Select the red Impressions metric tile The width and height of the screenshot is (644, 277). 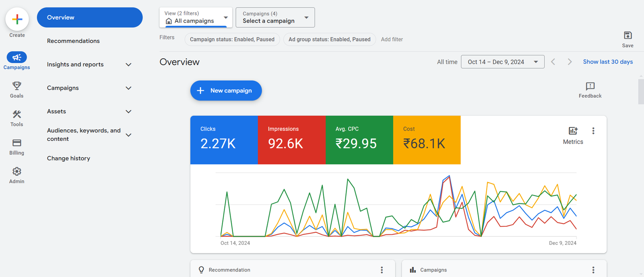(x=292, y=140)
